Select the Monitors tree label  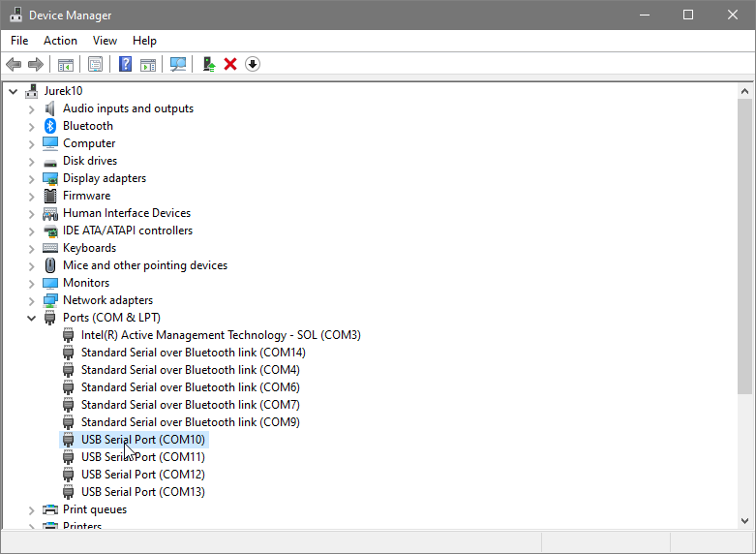86,283
